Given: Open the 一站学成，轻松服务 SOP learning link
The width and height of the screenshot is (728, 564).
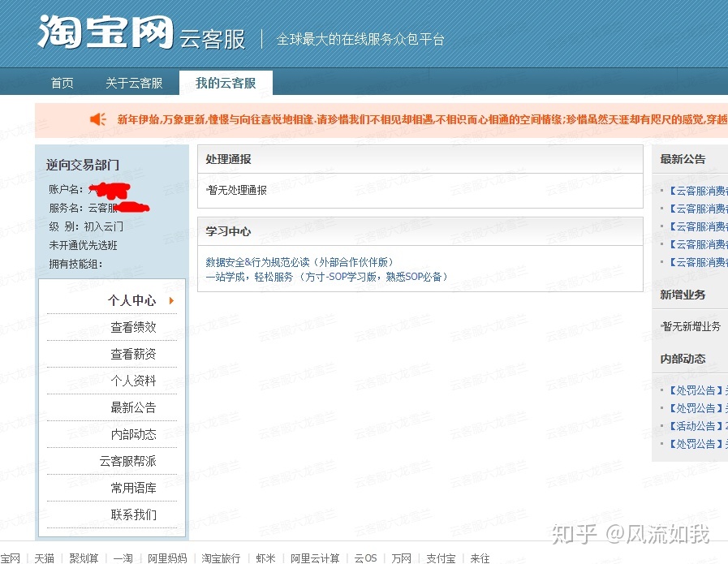Looking at the screenshot, I should click(x=327, y=277).
